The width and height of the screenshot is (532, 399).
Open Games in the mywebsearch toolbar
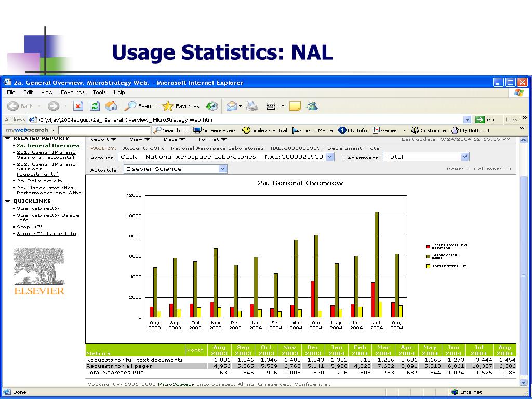(x=385, y=130)
